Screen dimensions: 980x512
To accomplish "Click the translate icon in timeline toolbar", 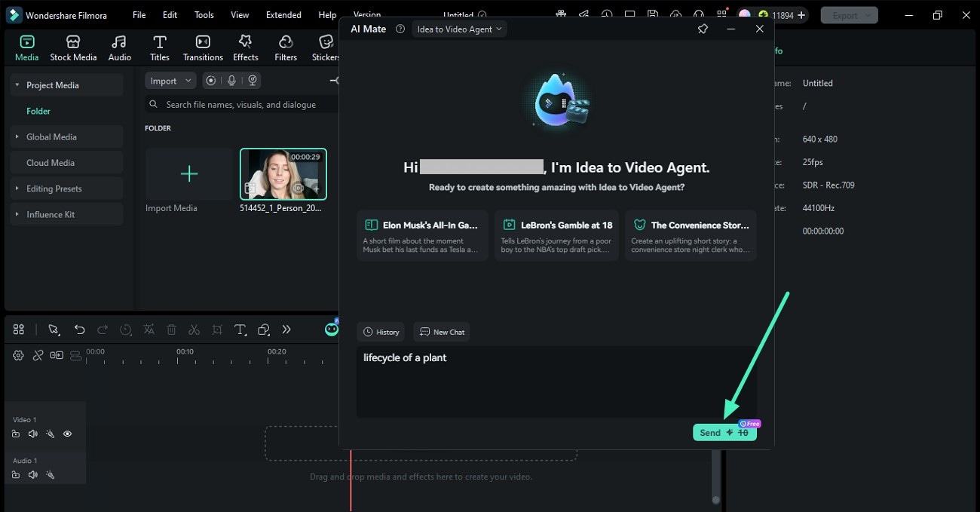I will coord(149,330).
